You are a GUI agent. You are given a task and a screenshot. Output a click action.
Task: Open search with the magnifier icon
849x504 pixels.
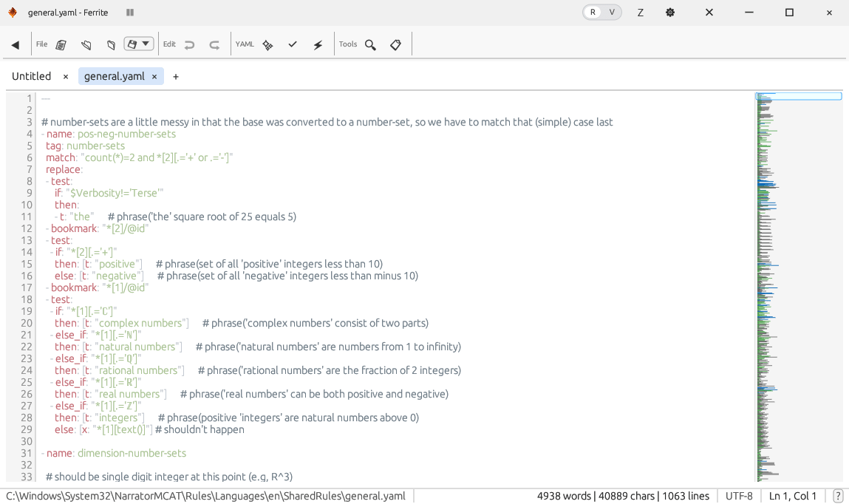[x=371, y=45]
